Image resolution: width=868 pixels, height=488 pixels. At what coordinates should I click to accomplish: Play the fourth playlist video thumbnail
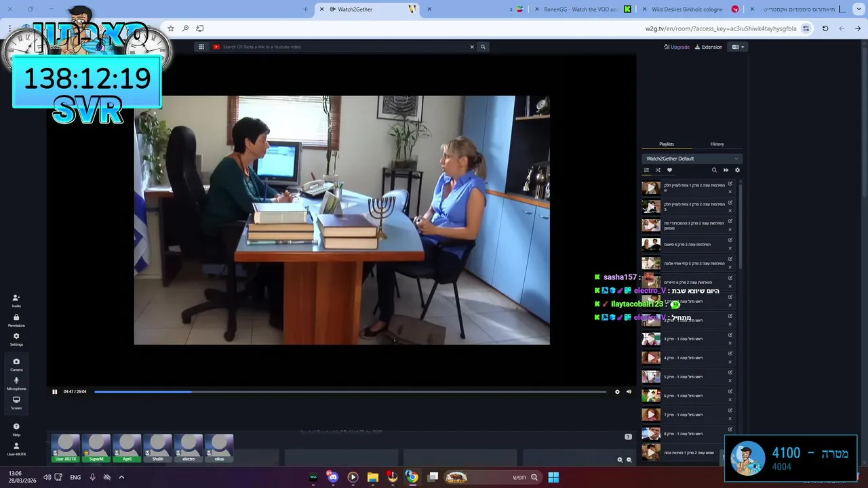click(651, 244)
